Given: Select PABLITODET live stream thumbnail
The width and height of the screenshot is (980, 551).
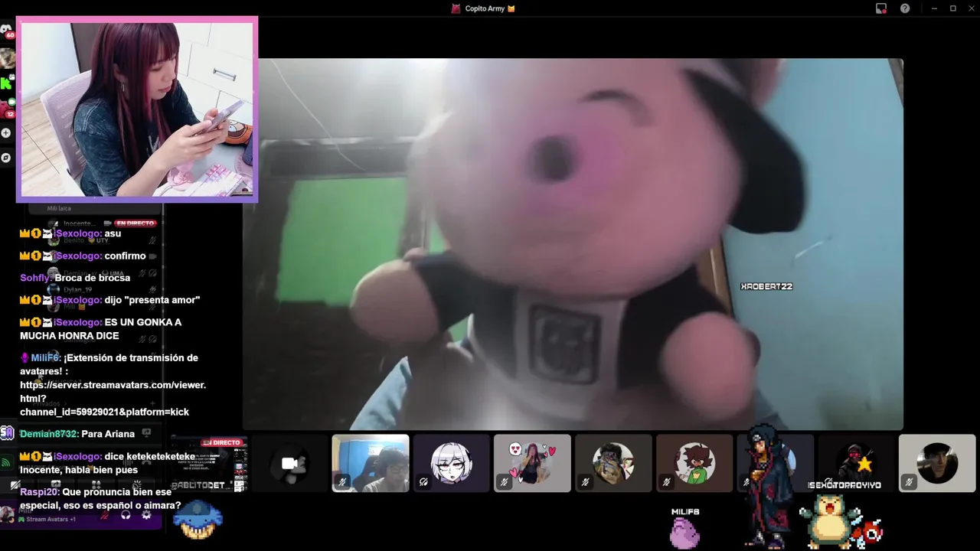Looking at the screenshot, I should [x=209, y=464].
